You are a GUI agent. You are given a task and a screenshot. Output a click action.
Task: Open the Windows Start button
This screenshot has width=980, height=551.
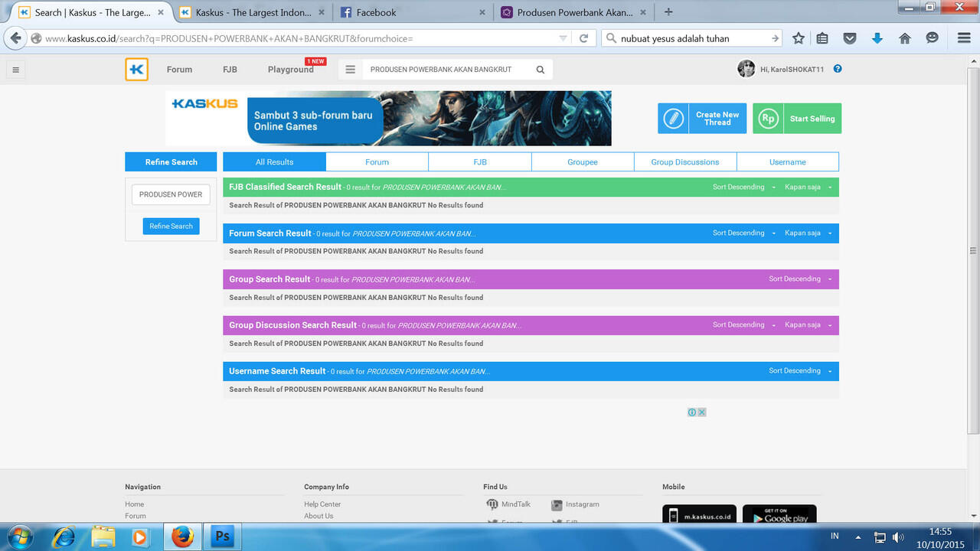[x=21, y=536]
